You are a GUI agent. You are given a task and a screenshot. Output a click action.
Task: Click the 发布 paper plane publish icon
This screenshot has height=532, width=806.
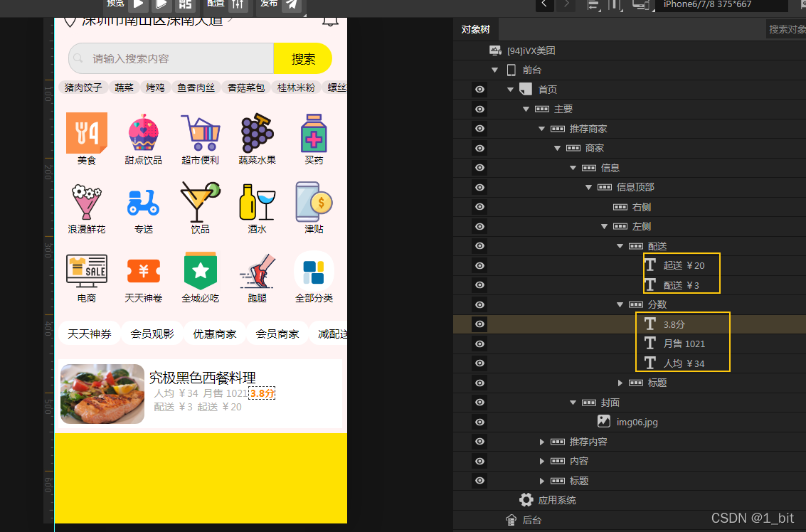[x=292, y=6]
